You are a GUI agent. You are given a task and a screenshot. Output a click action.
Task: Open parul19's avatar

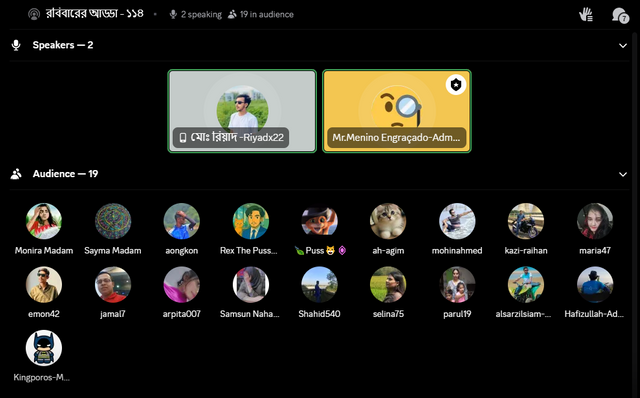pos(457,285)
